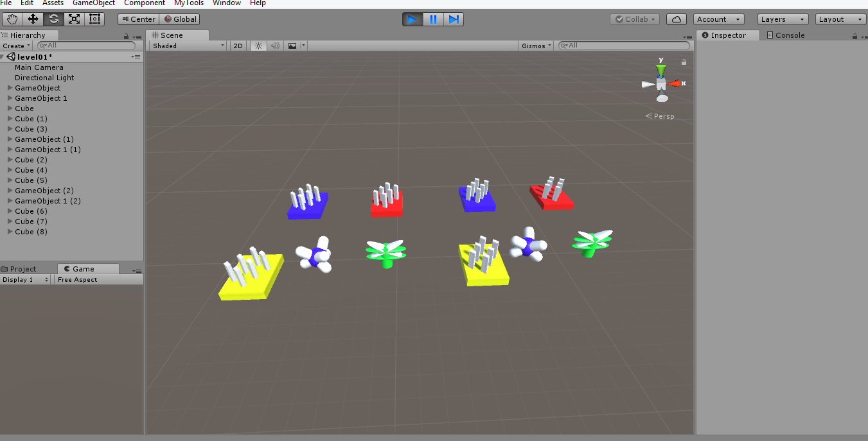The image size is (868, 441).
Task: Select the Hand tool in the toolbar
Action: tap(12, 19)
